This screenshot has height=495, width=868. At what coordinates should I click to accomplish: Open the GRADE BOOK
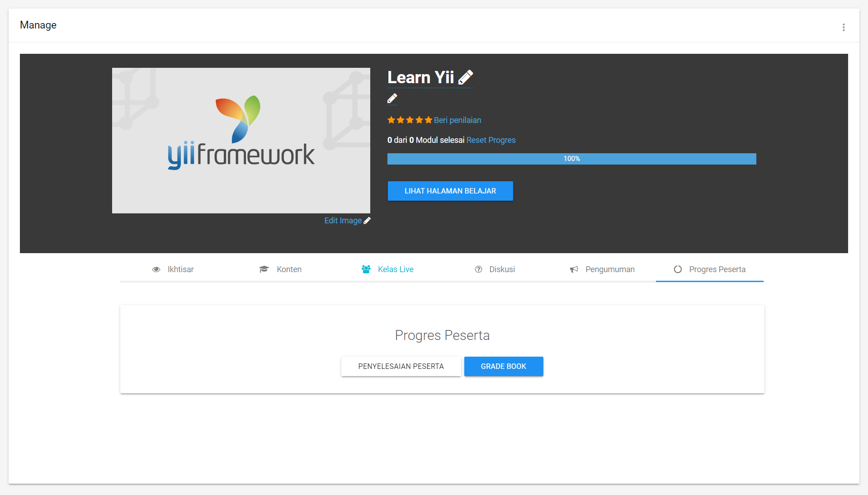[504, 366]
